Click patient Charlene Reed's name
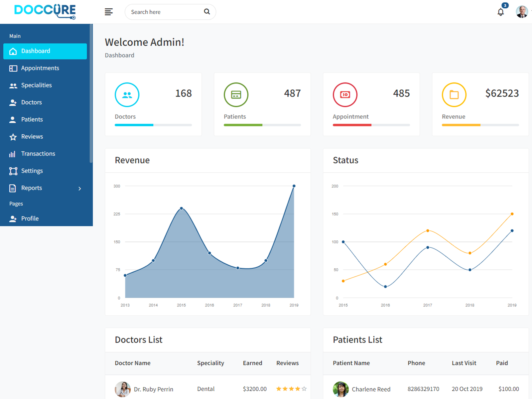This screenshot has width=532, height=399. [371, 389]
